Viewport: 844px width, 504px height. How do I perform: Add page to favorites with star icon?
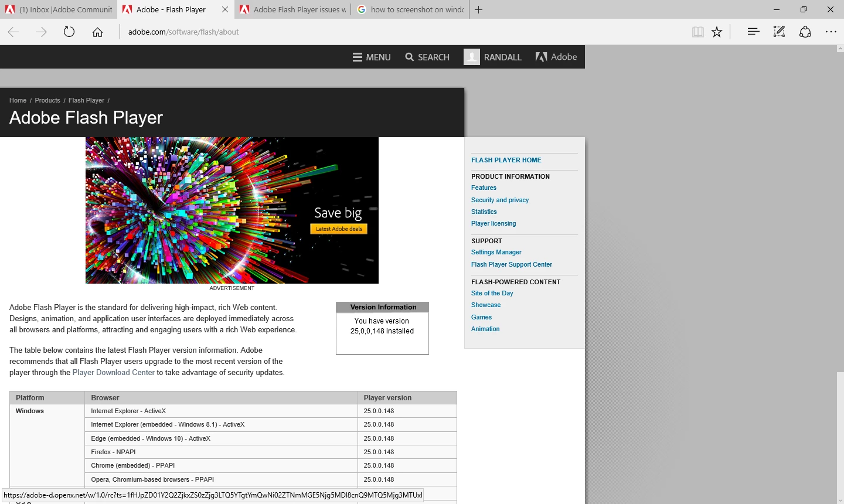[717, 32]
